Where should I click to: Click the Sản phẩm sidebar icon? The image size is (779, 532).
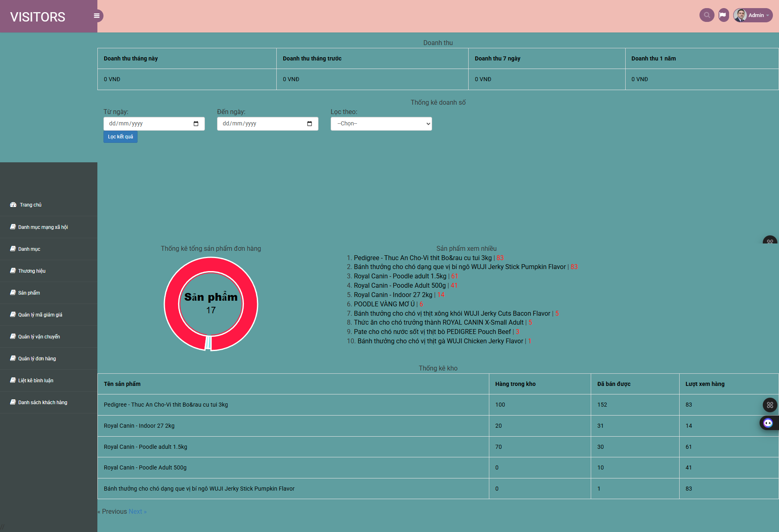tap(13, 293)
